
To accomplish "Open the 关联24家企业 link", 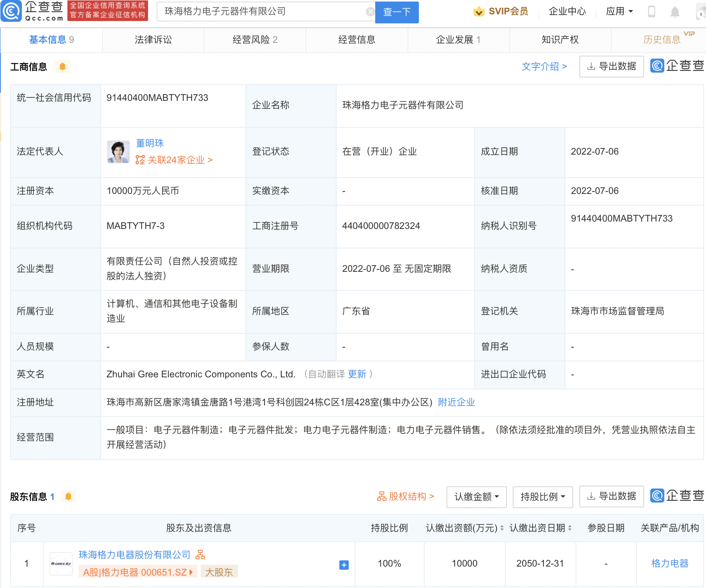I will (180, 160).
